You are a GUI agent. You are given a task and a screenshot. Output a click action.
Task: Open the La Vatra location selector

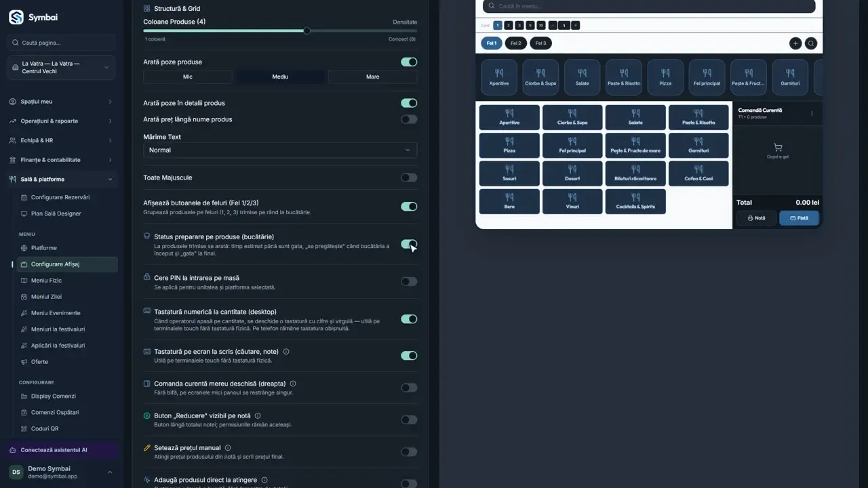pyautogui.click(x=62, y=67)
